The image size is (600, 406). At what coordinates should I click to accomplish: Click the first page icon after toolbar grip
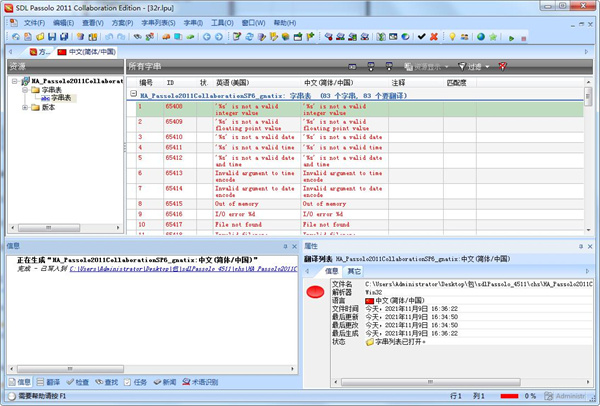point(15,37)
